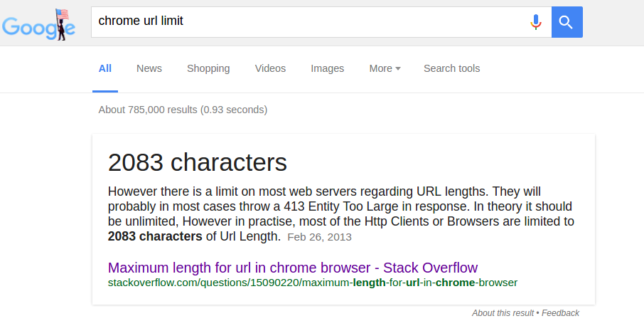Click the search box containing 'chrome url limit'
644x321 pixels.
point(306,21)
